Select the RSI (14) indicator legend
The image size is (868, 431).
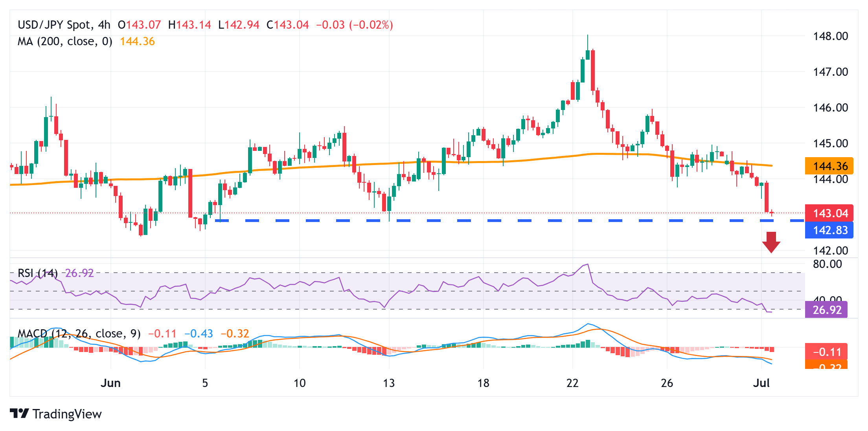click(38, 273)
